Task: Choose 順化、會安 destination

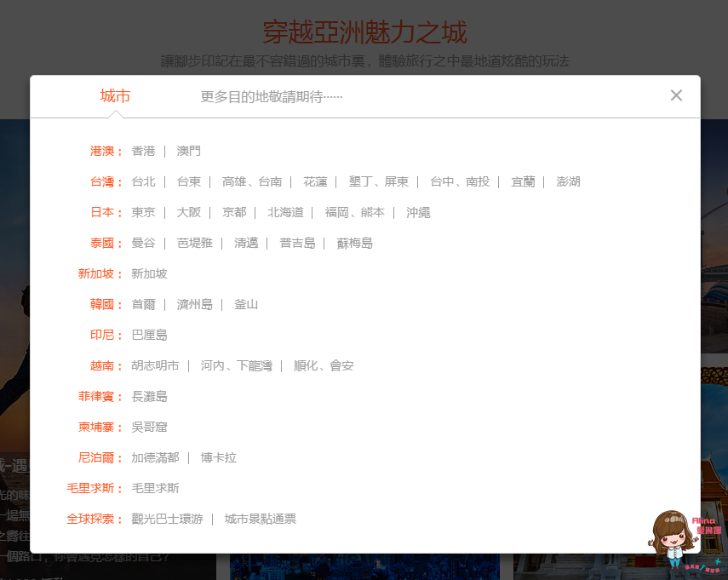Action: click(x=324, y=365)
